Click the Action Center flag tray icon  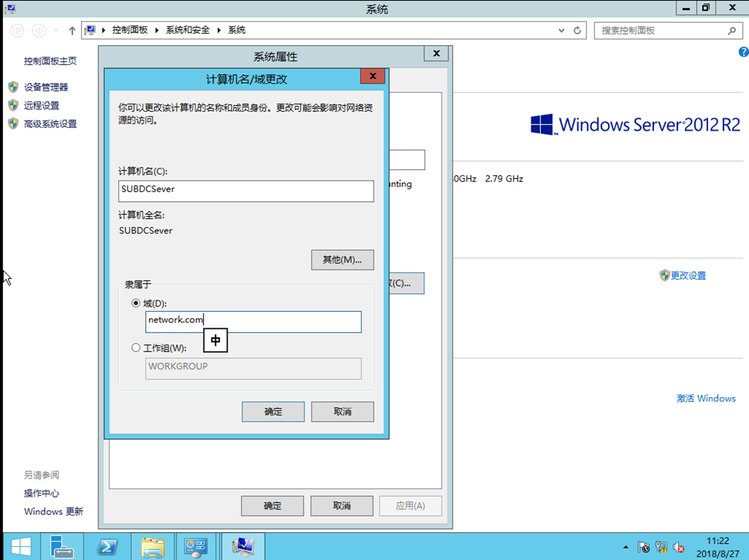click(644, 547)
